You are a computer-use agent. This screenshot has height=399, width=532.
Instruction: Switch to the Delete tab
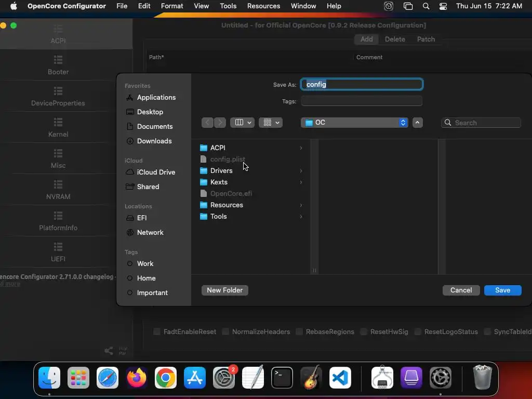[395, 39]
